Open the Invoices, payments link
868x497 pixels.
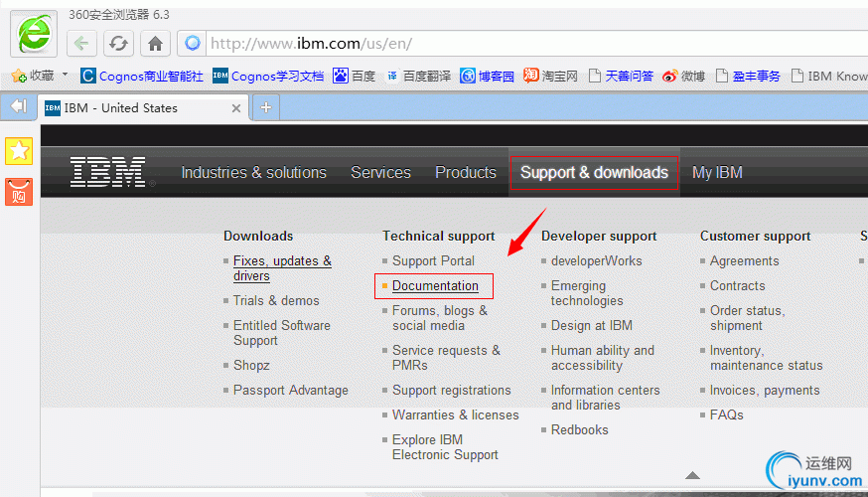tap(765, 390)
